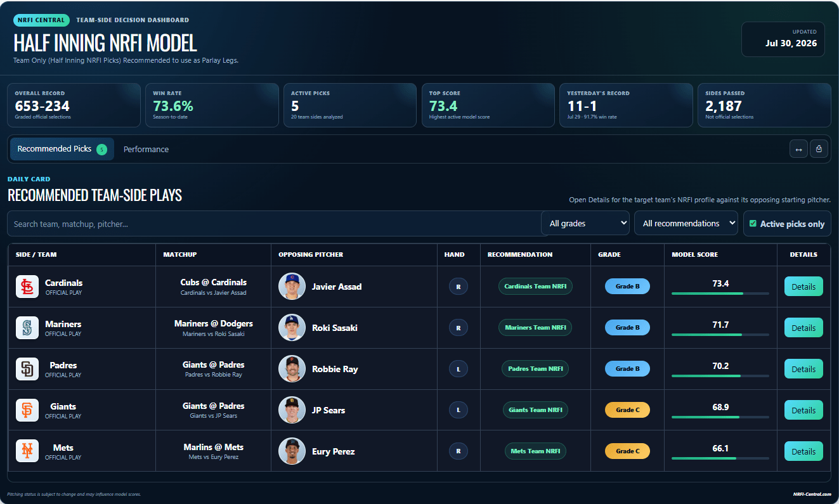Click the green 5 count badge on Recommended Picks
This screenshot has width=839, height=504.
click(x=101, y=150)
